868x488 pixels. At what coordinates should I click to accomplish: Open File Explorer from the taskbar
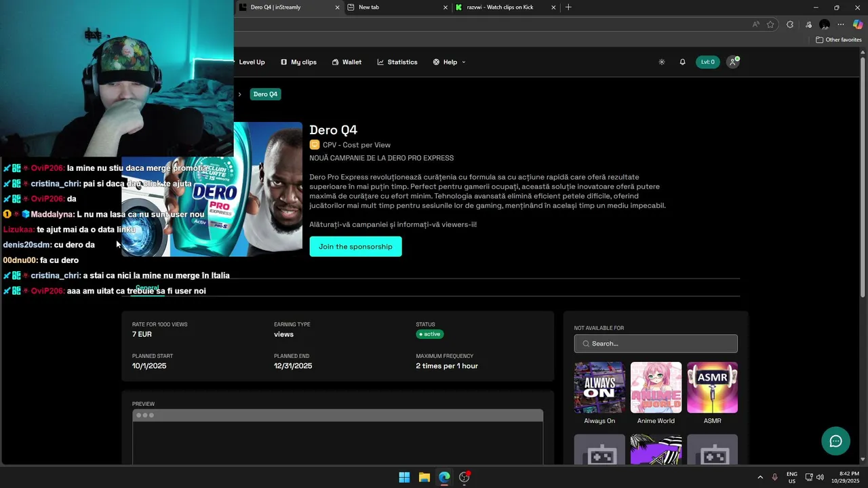(x=424, y=477)
